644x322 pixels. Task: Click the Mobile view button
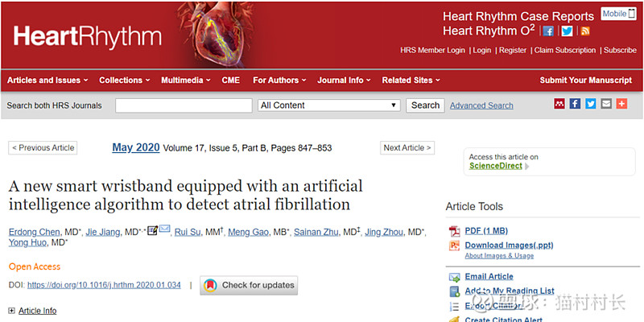(x=618, y=14)
